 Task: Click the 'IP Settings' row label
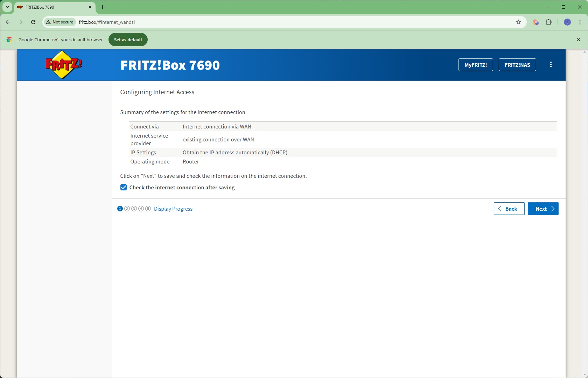[143, 153]
